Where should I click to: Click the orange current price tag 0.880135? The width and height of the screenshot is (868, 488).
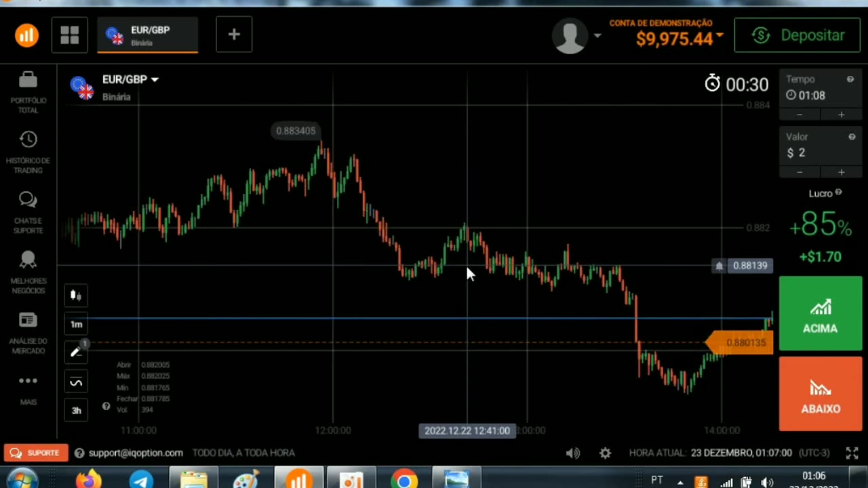(740, 343)
